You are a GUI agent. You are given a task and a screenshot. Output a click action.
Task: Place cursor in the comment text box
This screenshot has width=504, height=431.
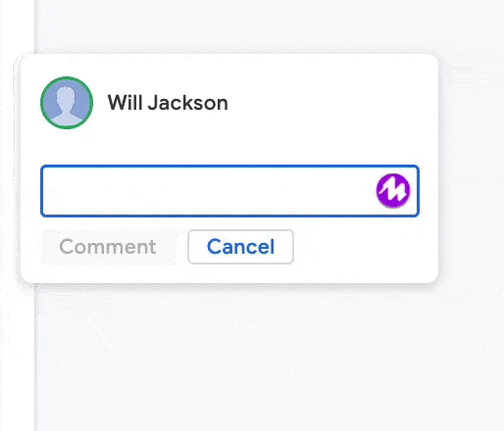[x=209, y=191]
